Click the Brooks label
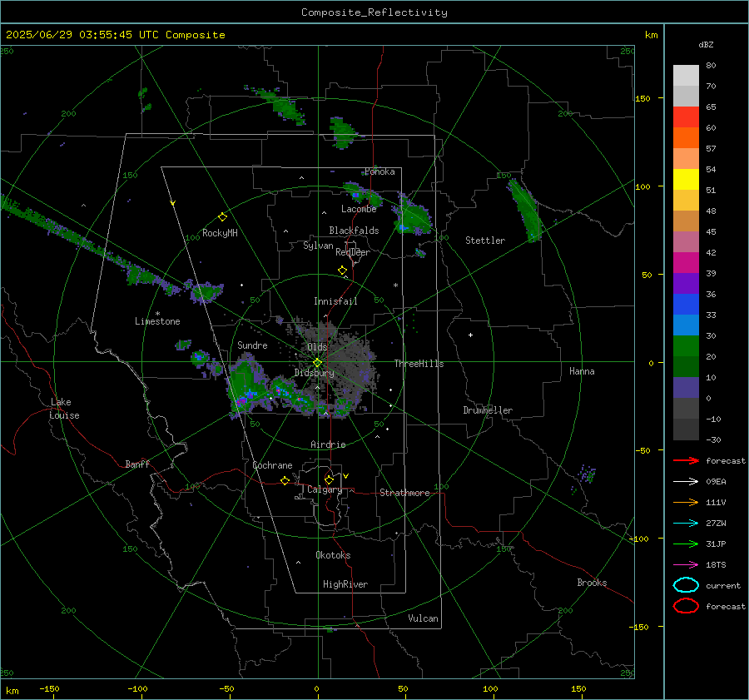This screenshot has width=749, height=700. tap(592, 583)
